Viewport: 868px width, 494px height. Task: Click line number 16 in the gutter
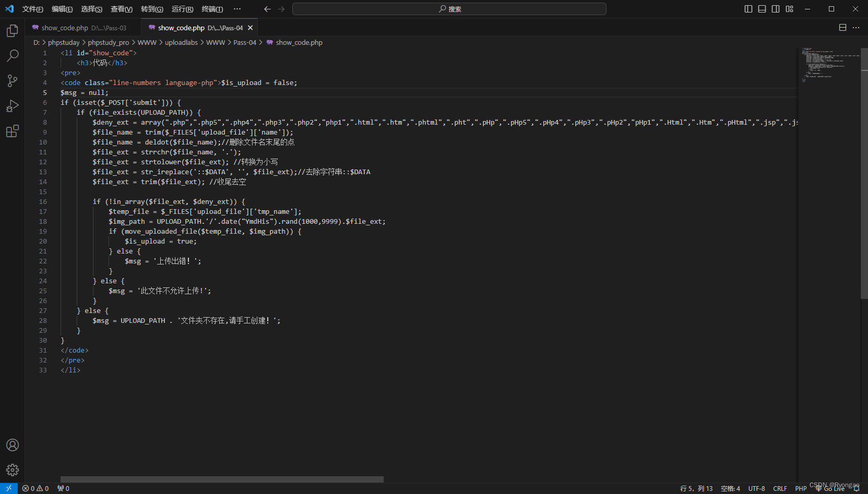(x=43, y=201)
